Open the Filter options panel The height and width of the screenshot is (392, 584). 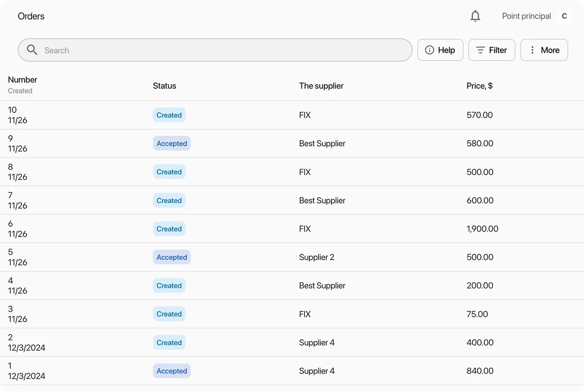(x=492, y=50)
